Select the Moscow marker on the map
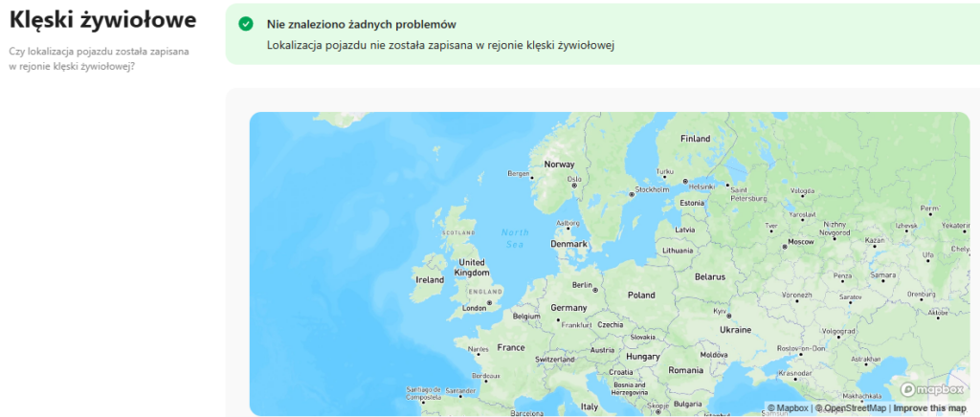Screen dimensions: 980x417 coord(785,246)
